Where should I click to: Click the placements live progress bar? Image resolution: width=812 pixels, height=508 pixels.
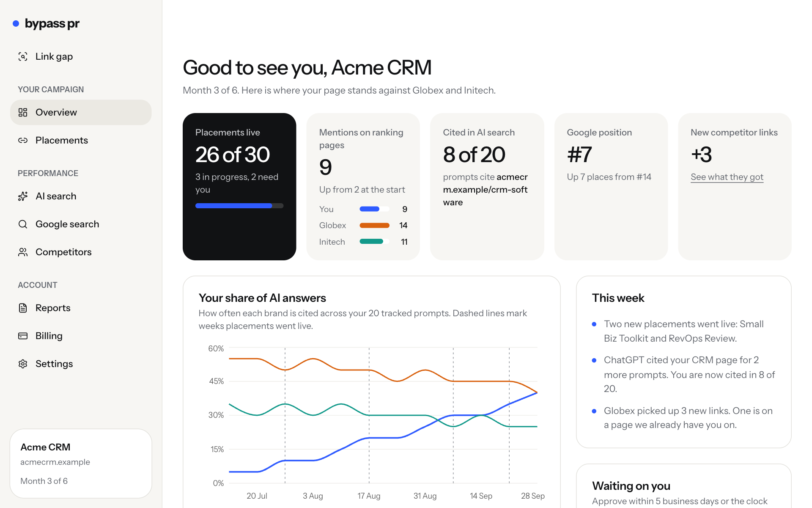(239, 206)
